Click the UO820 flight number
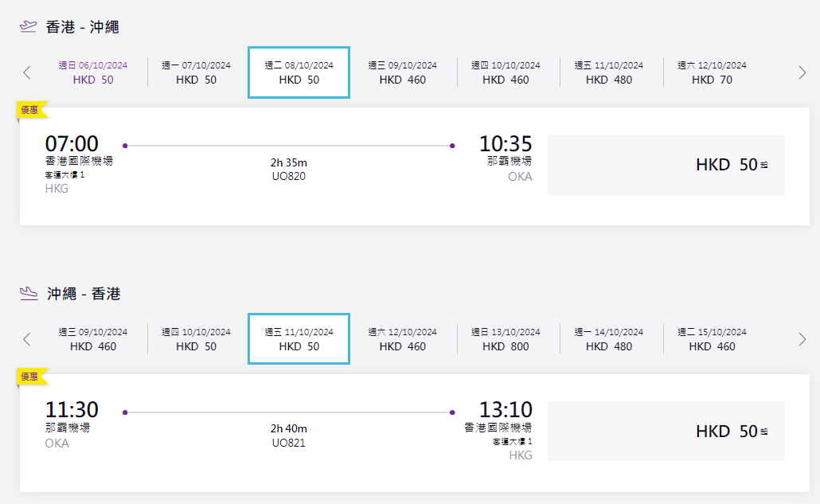 point(288,176)
